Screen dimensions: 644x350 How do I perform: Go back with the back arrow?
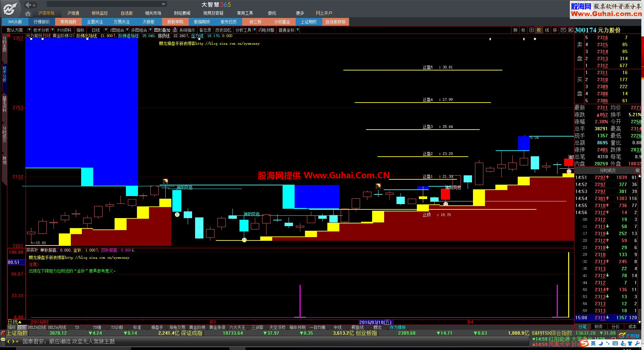click(x=28, y=5)
